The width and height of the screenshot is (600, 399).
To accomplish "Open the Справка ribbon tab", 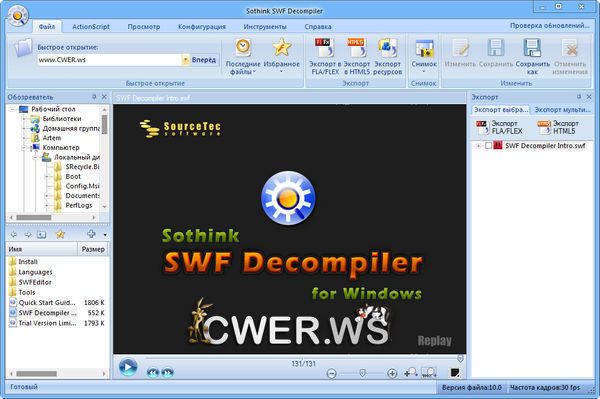I will pyautogui.click(x=318, y=26).
